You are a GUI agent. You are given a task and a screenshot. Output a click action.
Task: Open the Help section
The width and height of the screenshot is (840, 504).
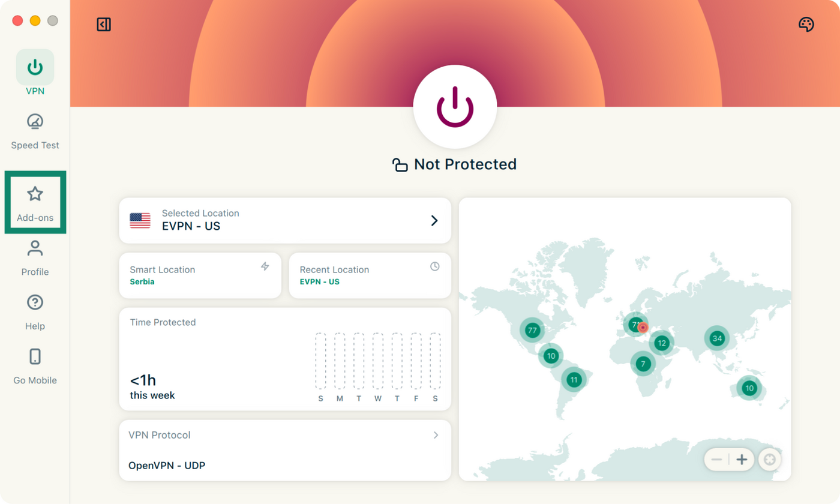tap(35, 313)
